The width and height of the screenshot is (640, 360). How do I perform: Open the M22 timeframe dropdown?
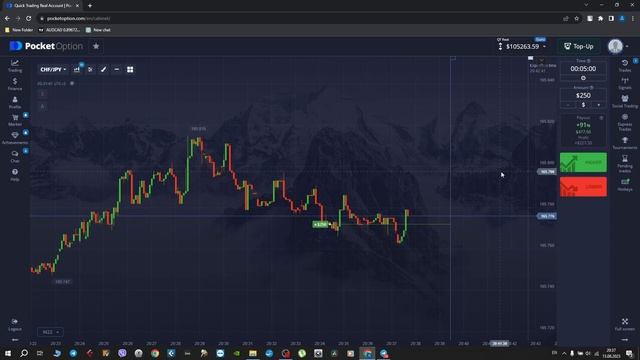[x=50, y=332]
